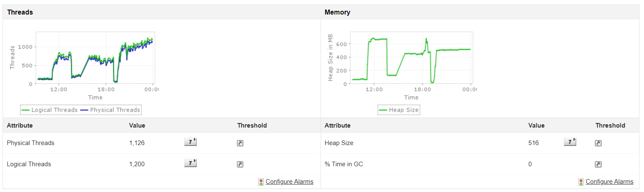The image size is (644, 192).
Task: Click the Heap Size value 516
Action: 533,143
